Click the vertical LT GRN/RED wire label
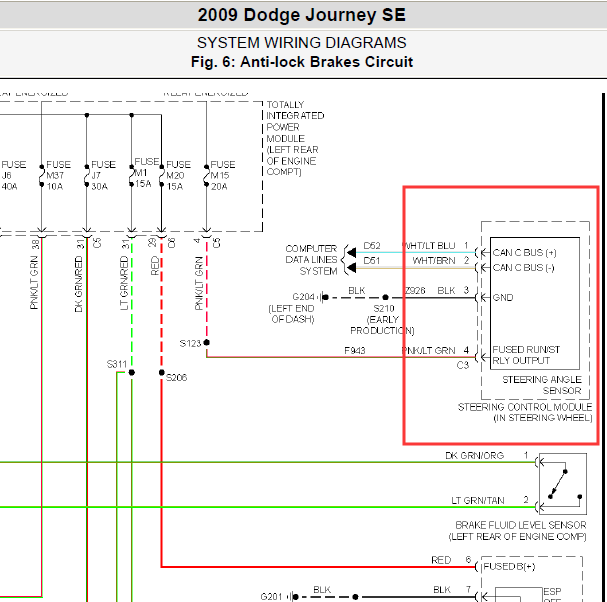 click(124, 283)
